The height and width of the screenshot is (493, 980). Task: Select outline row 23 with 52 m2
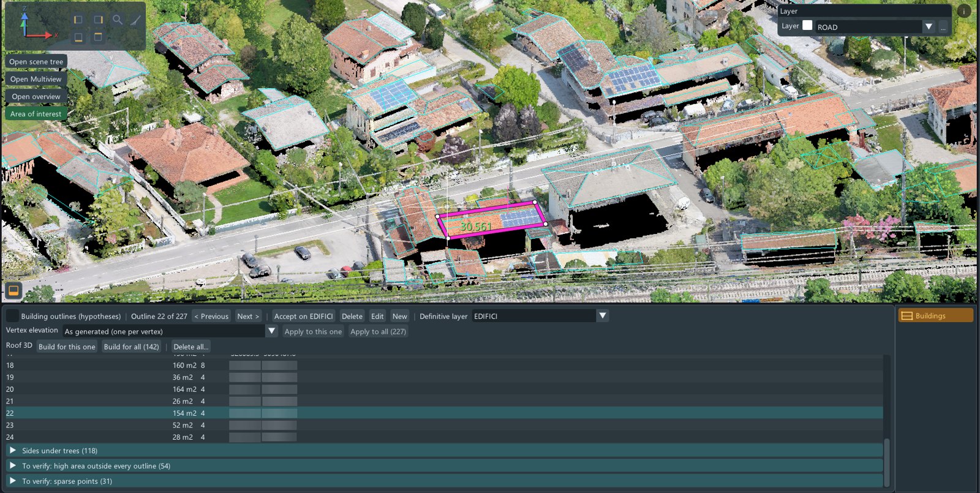point(444,425)
